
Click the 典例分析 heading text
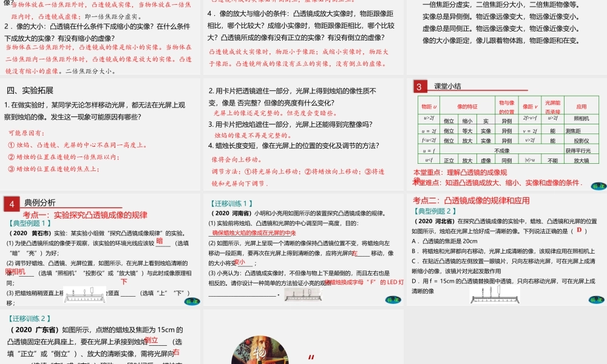click(x=40, y=203)
